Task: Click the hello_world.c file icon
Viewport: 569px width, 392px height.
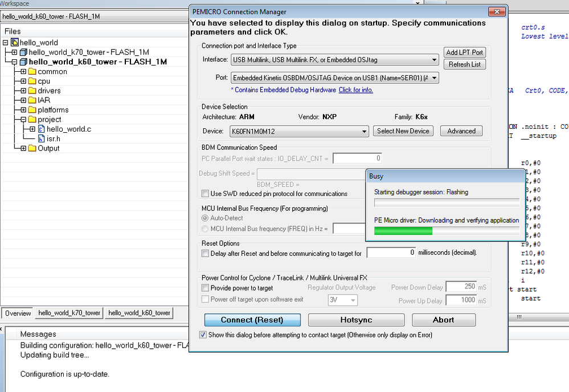Action: 42,129
